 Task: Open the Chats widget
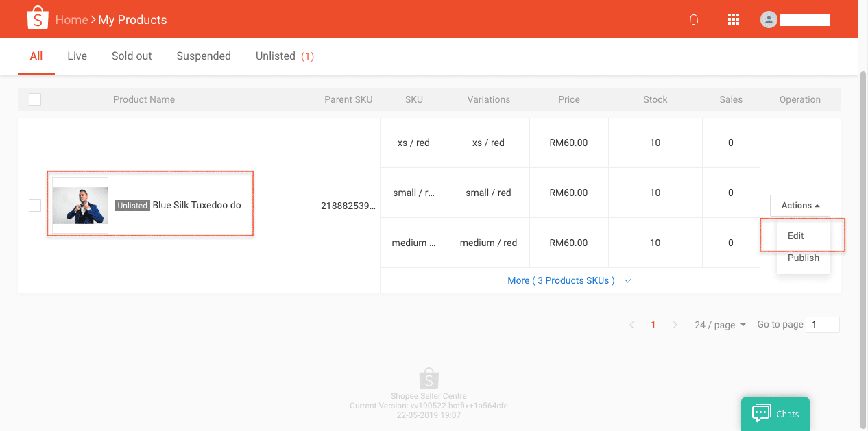(x=775, y=414)
